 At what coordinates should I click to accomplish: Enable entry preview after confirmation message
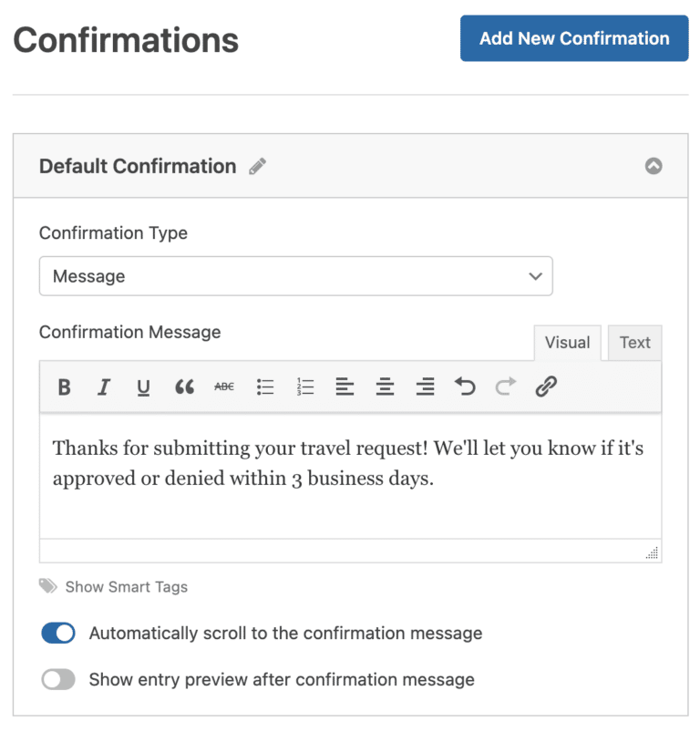58,679
